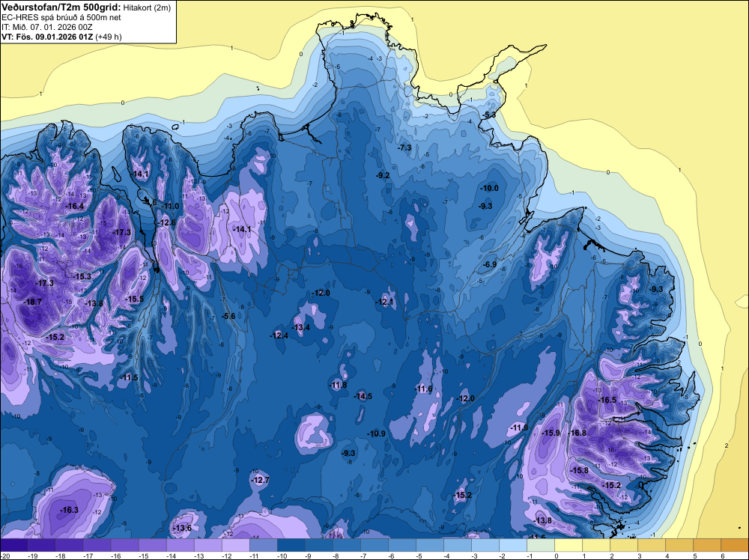Click the -13.6 temperature label
The width and height of the screenshot is (749, 560).
tap(183, 528)
